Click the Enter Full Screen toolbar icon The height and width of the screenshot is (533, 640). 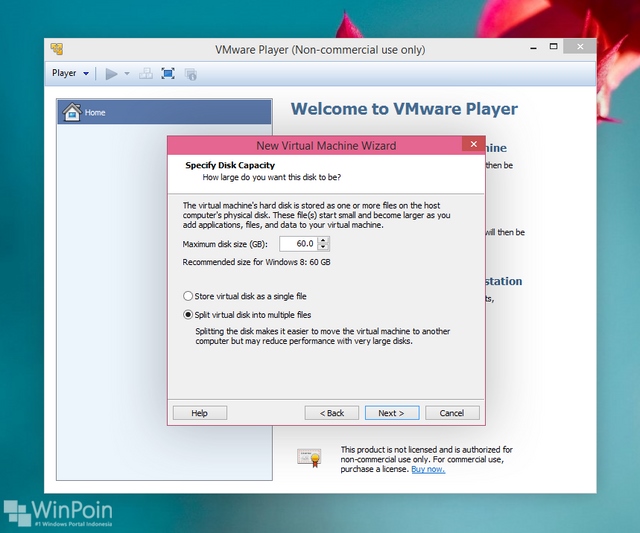(168, 73)
